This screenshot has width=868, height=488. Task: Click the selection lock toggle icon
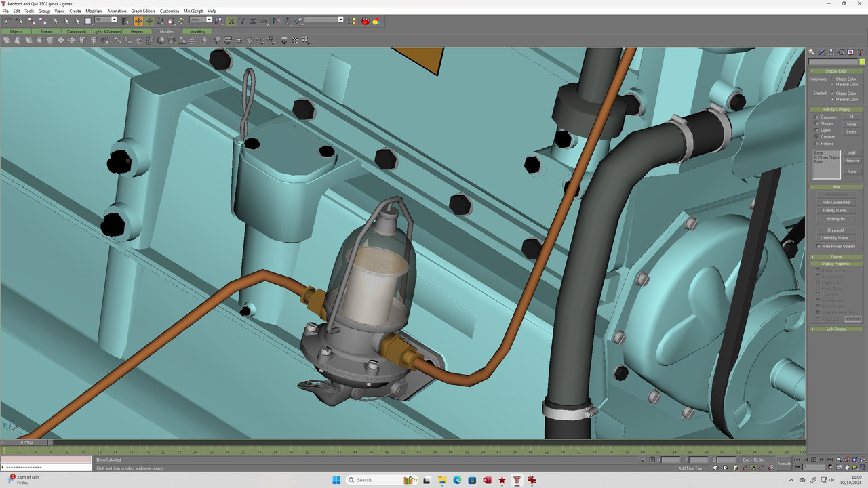click(x=643, y=460)
